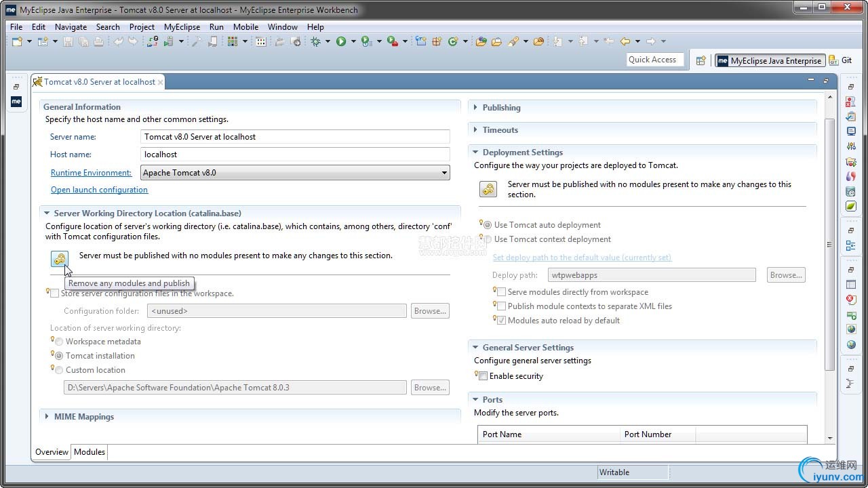Click Browse next to Configuration folder
Screen dimensions: 868x488
[x=430, y=311]
